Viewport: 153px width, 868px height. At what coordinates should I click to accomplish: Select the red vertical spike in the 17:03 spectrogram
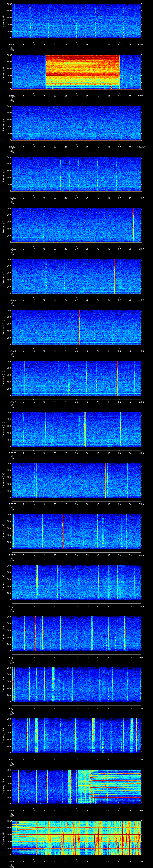click(x=79, y=327)
